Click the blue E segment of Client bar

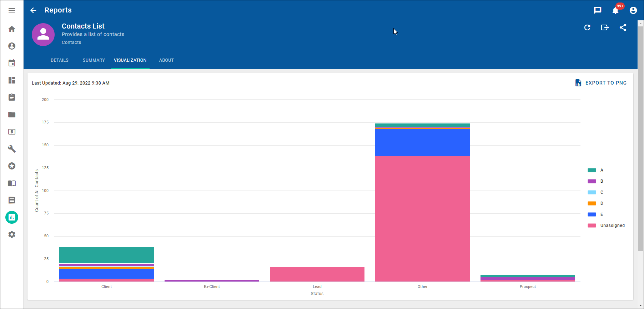pos(106,274)
